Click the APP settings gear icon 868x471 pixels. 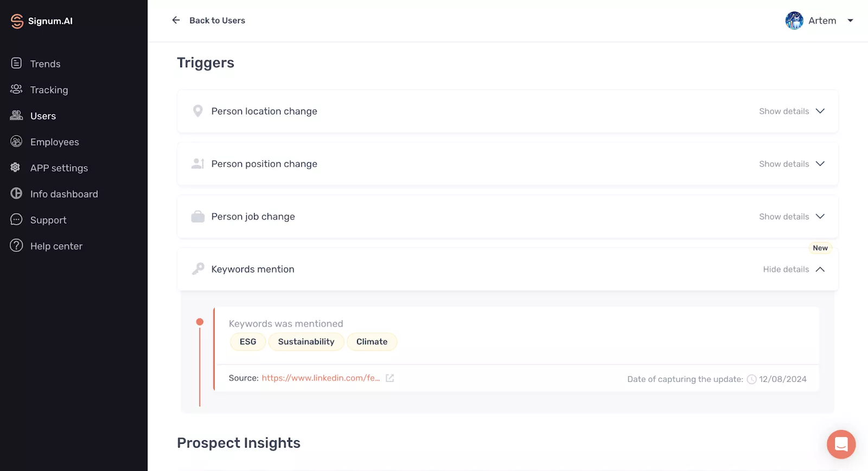[16, 168]
